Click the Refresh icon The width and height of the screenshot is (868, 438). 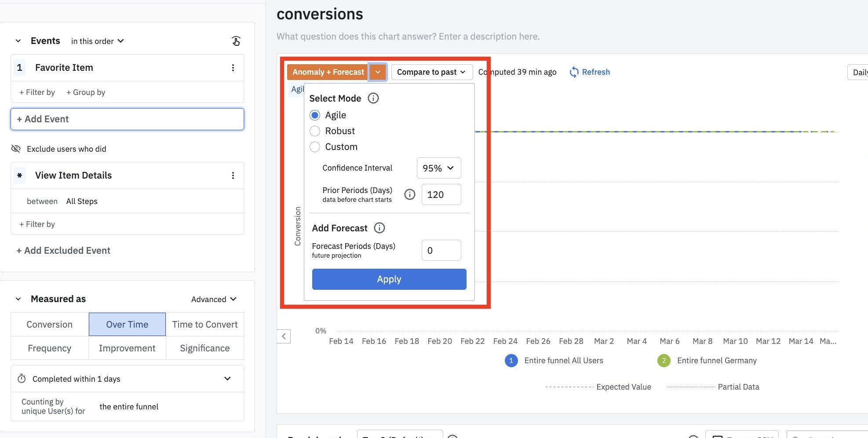pos(574,72)
